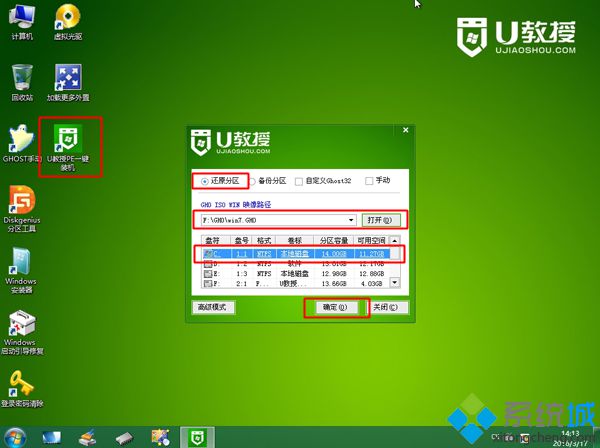This screenshot has height=448, width=600.
Task: Click the F: drive icon in partition list
Action: click(x=208, y=283)
